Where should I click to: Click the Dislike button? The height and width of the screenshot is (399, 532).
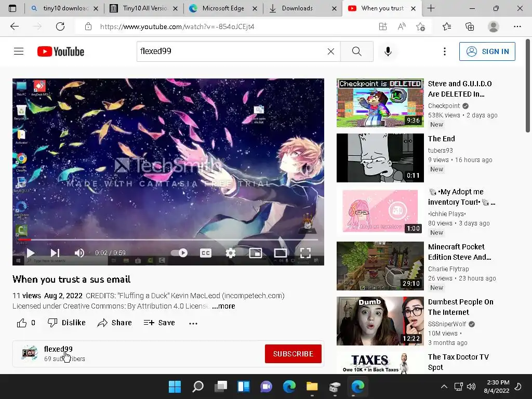[66, 323]
